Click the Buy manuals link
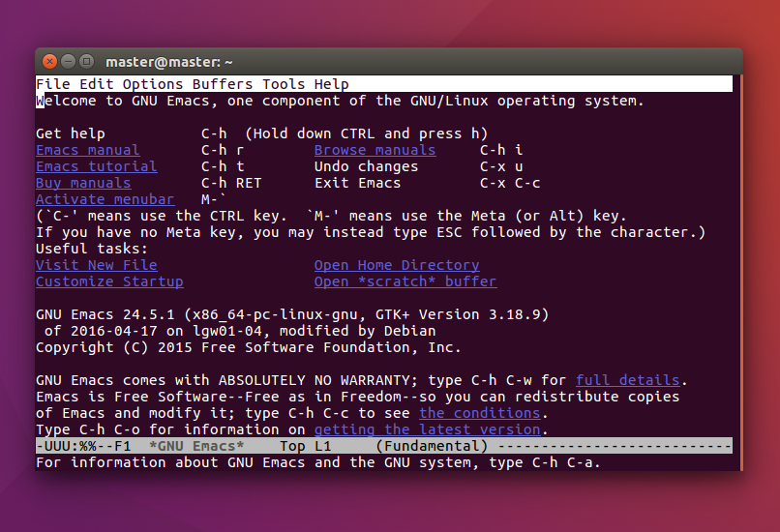 [x=83, y=183]
